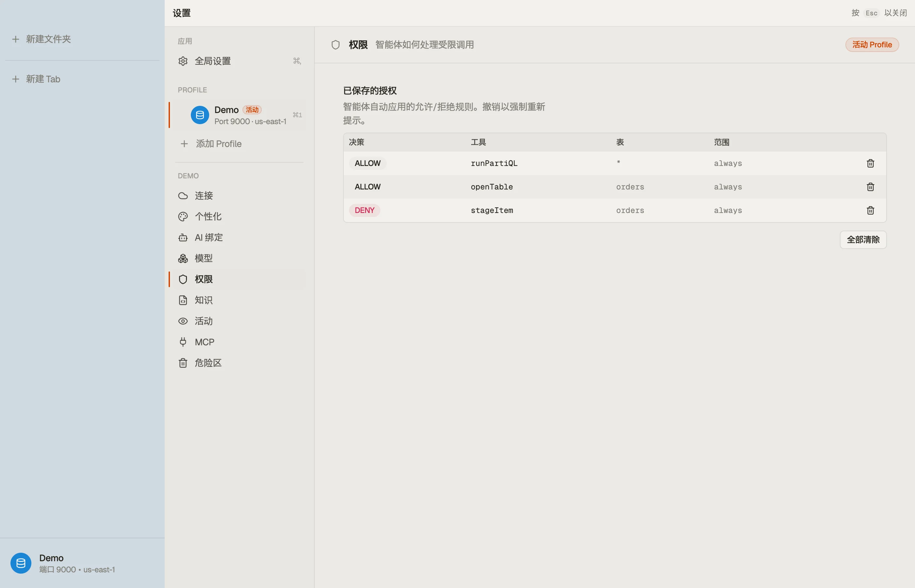This screenshot has height=588, width=915.
Task: Click the shield icon in the 权限 header
Action: [x=335, y=45]
